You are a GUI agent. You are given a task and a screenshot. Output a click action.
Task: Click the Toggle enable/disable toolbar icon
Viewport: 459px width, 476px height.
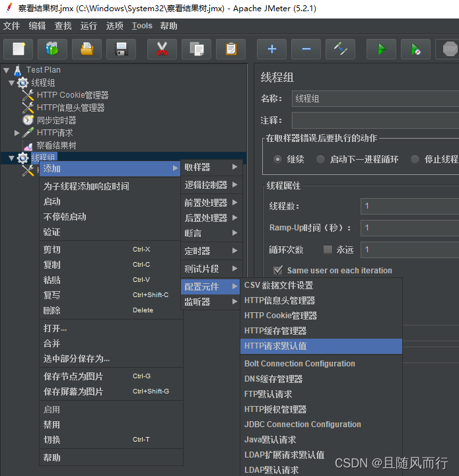tap(341, 49)
